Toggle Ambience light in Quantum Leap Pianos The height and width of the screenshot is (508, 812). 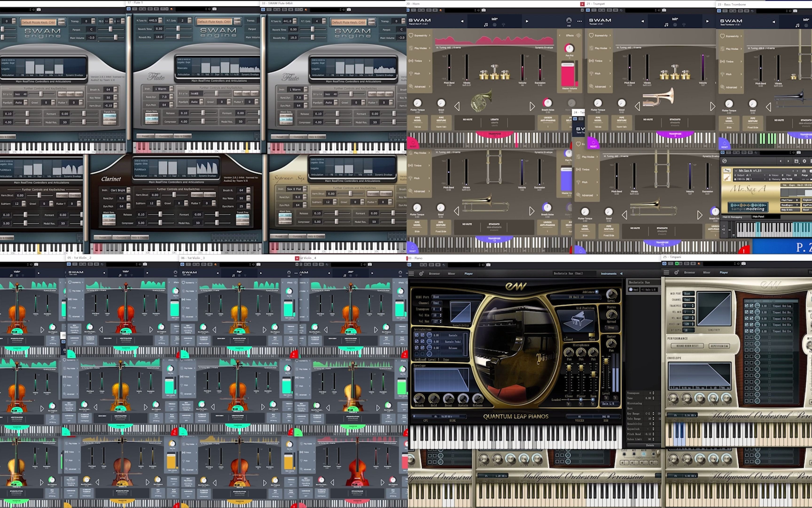[597, 292]
